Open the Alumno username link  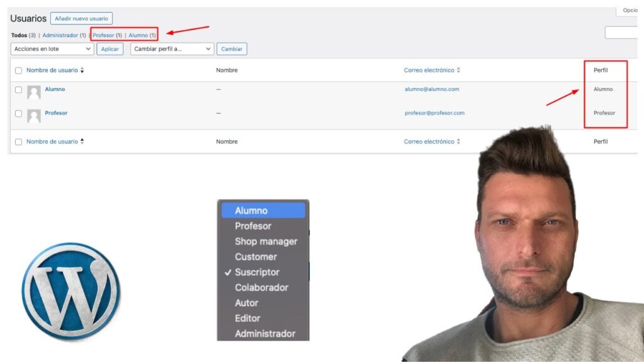[x=55, y=89]
